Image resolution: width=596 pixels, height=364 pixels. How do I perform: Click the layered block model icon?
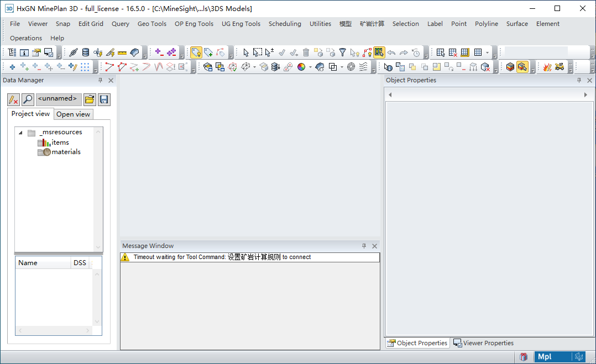coord(510,67)
